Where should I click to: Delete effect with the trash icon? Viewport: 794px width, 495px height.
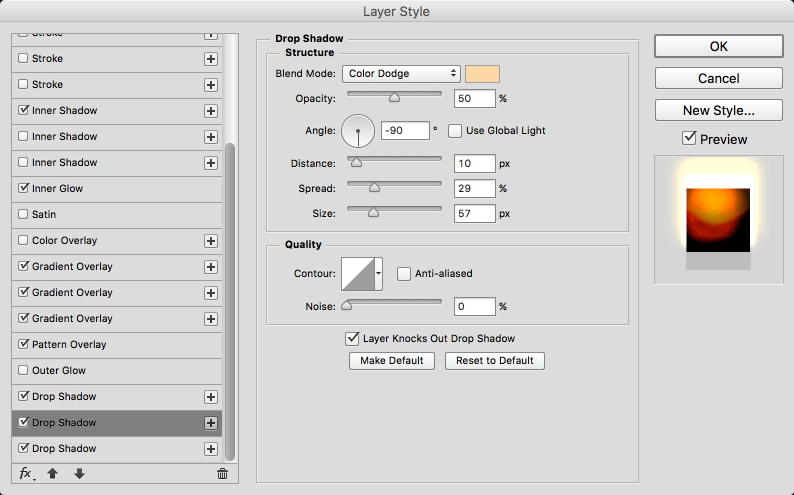point(222,474)
